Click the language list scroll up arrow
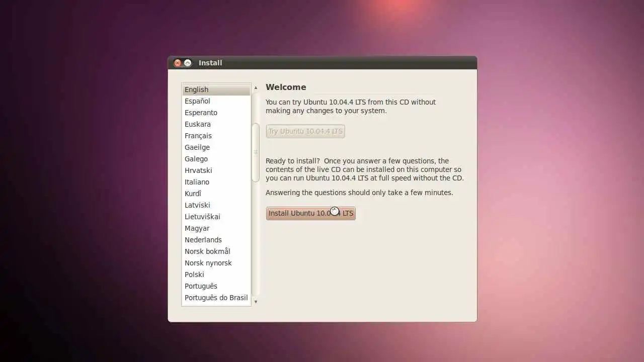The height and width of the screenshot is (362, 644). point(256,87)
